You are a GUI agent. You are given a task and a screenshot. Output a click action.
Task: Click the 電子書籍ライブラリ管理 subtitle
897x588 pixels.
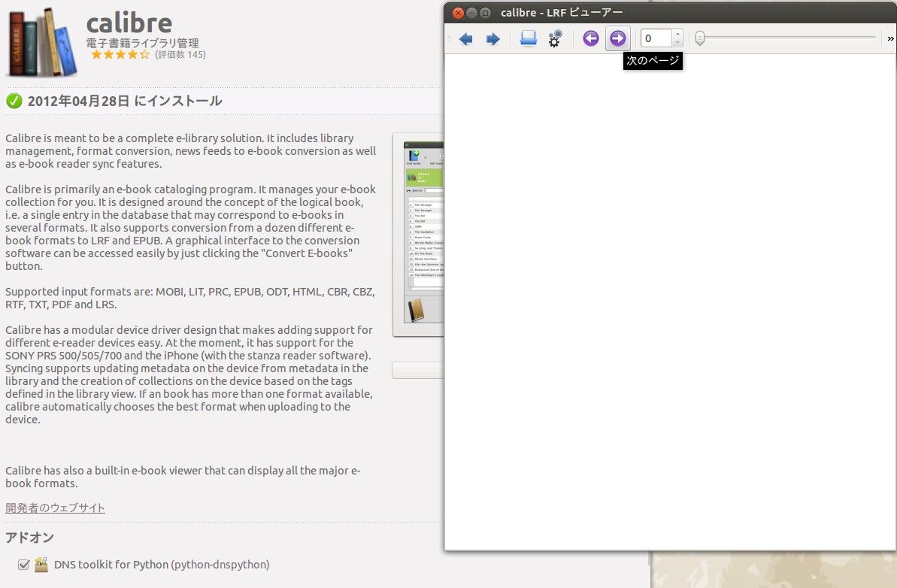(x=142, y=43)
